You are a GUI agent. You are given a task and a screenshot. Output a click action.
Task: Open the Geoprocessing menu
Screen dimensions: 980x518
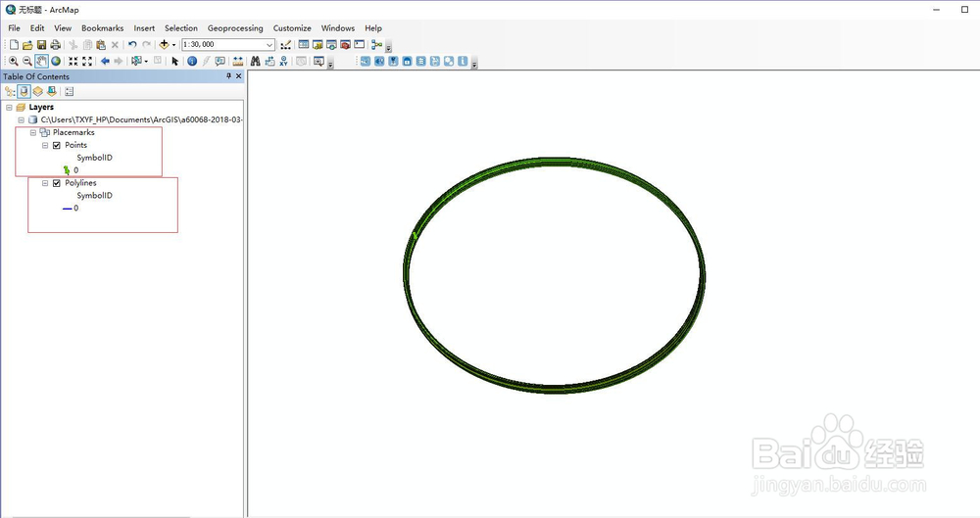coord(235,28)
